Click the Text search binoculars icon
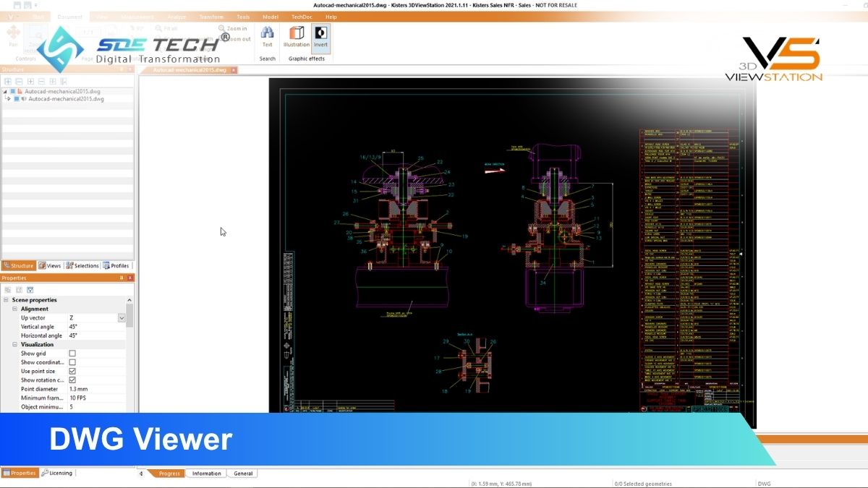 click(267, 33)
